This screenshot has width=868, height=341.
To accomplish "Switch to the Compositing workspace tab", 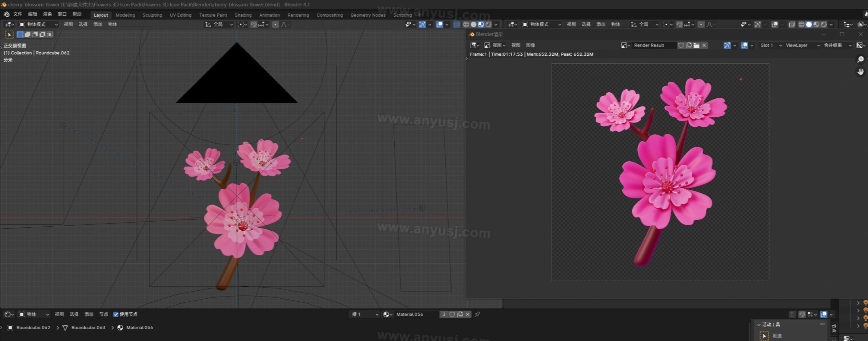I will point(330,15).
